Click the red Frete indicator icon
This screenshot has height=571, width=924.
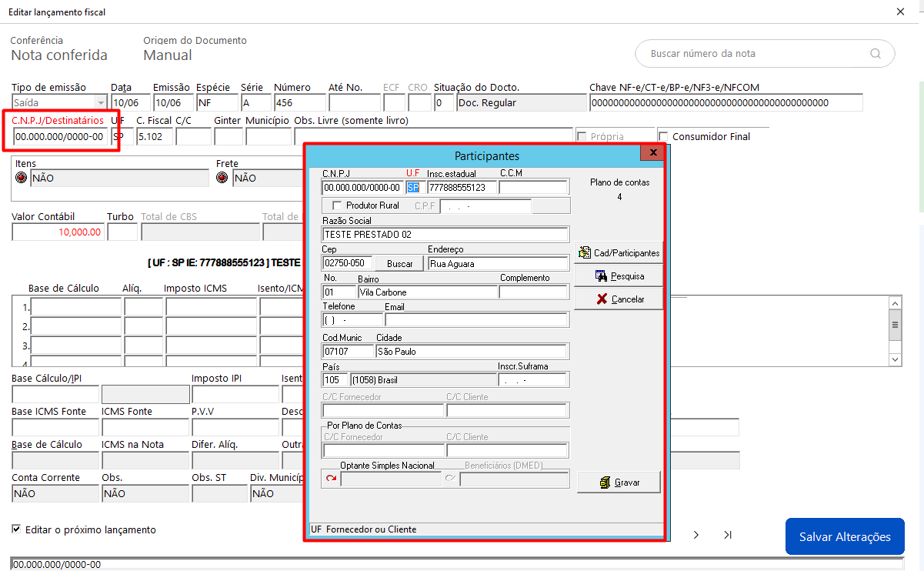[x=222, y=178]
